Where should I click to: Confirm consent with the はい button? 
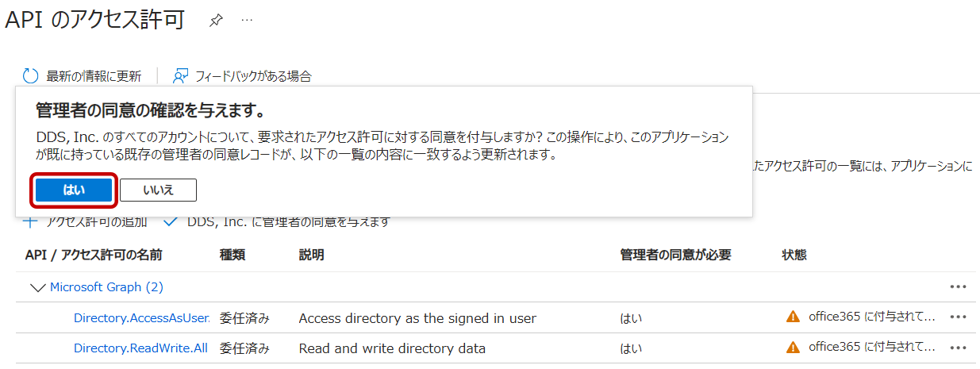click(x=74, y=190)
